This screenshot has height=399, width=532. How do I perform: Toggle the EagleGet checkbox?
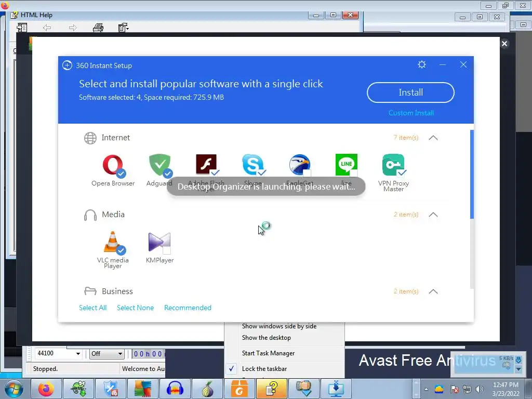pyautogui.click(x=307, y=174)
